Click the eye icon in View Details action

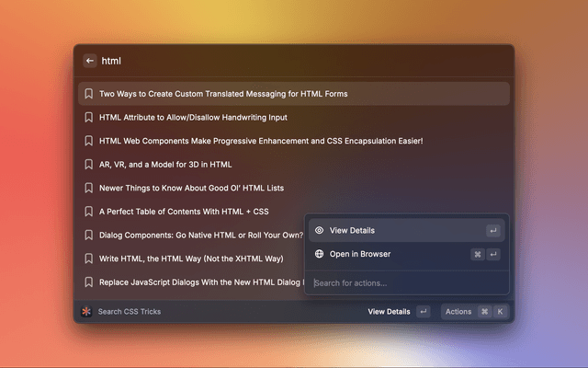point(319,231)
